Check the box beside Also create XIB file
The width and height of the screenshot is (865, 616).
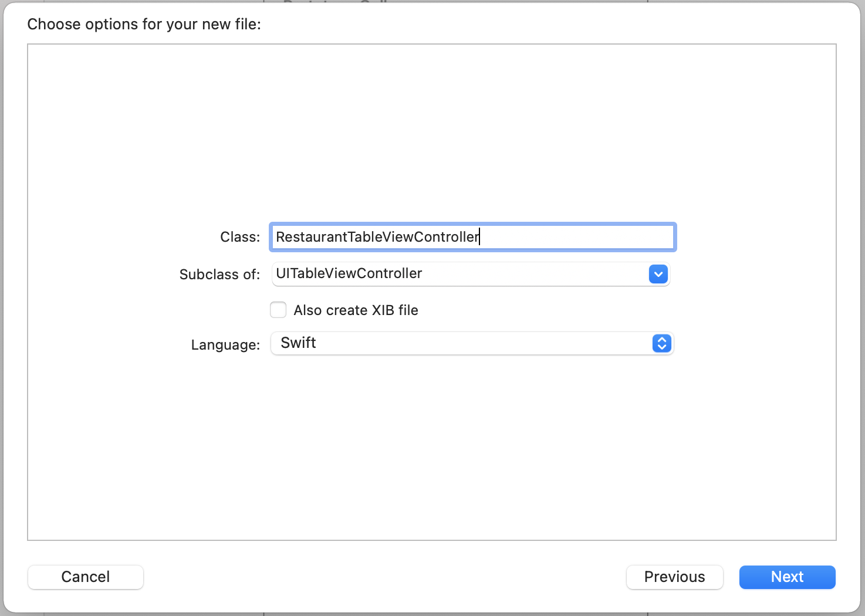click(278, 310)
